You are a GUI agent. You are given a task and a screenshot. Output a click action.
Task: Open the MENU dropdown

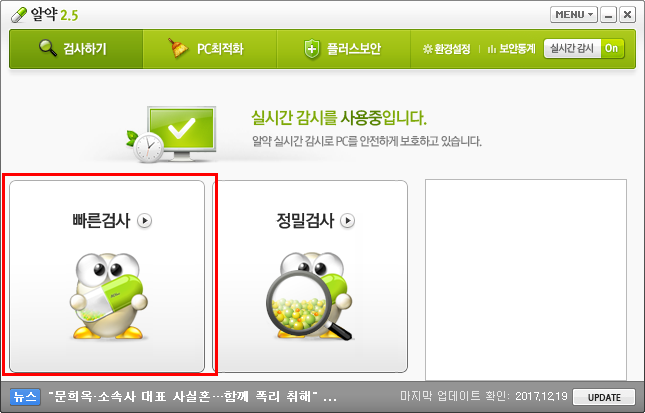coord(573,15)
